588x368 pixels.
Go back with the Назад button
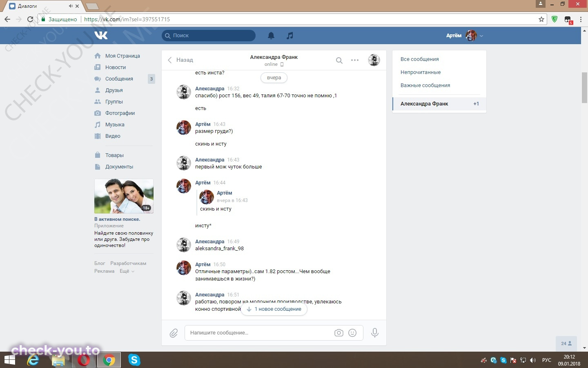180,60
